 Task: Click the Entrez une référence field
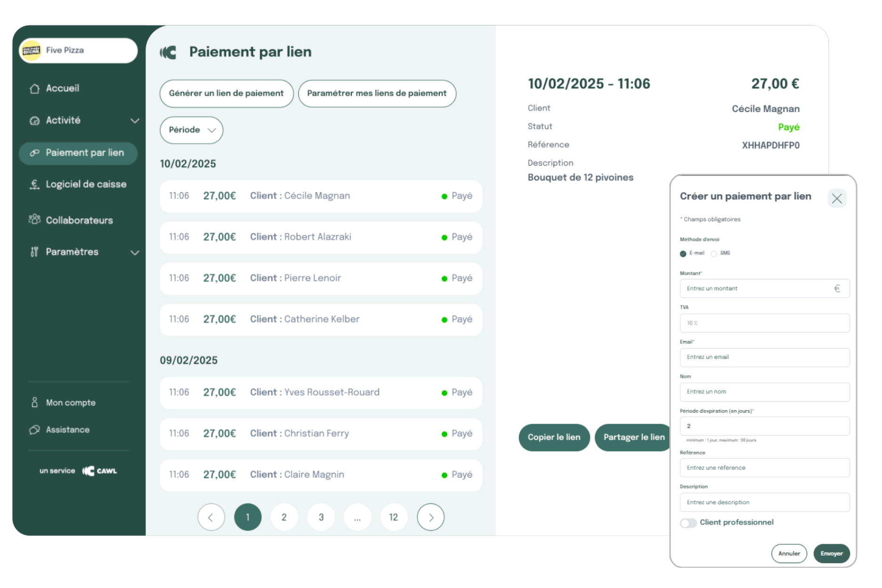(x=764, y=468)
